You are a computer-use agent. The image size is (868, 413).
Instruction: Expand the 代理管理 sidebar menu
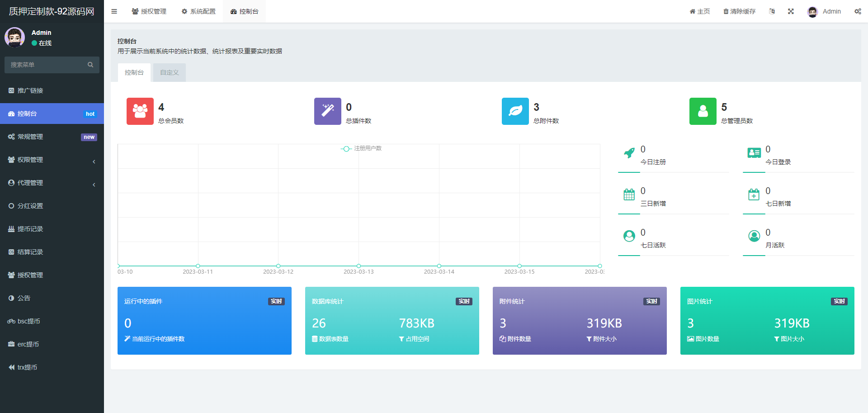(x=52, y=183)
